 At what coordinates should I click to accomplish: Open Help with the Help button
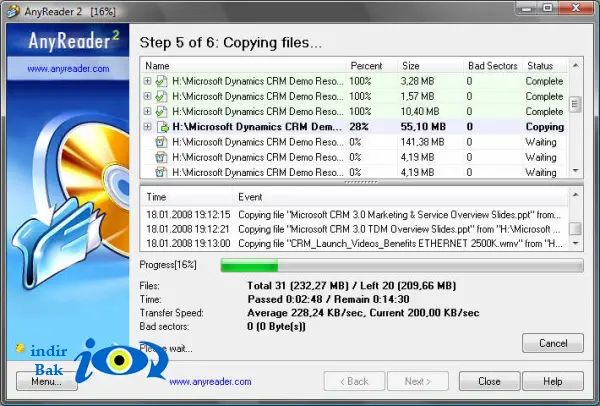point(553,381)
